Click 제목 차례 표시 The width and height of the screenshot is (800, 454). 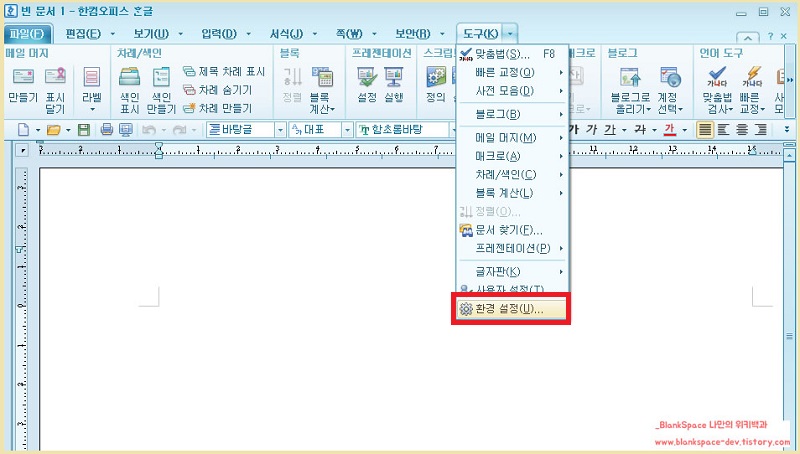click(x=224, y=71)
